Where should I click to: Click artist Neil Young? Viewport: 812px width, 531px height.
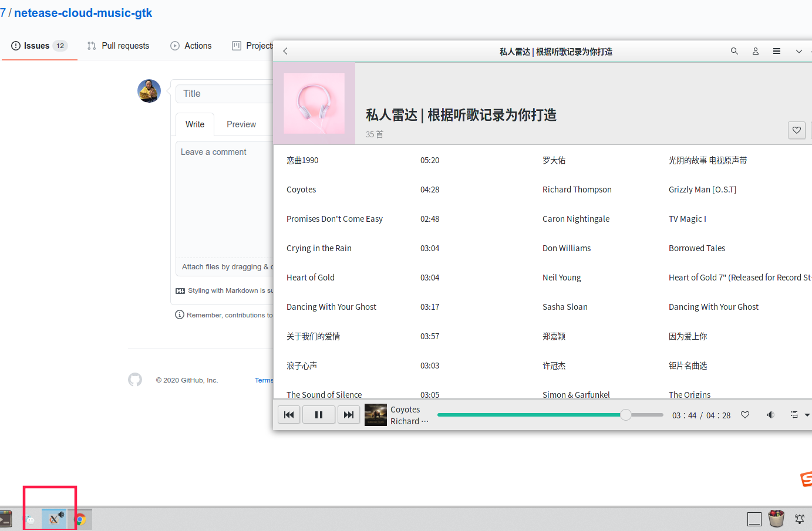(562, 278)
